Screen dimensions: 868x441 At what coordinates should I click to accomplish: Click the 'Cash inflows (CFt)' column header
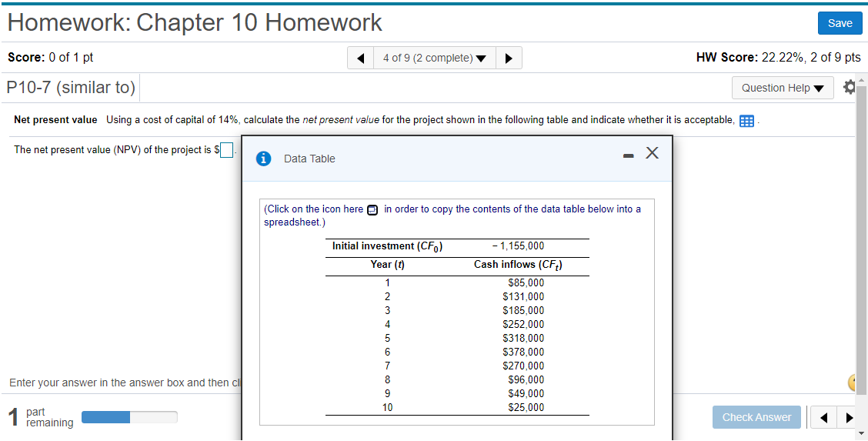tap(518, 265)
